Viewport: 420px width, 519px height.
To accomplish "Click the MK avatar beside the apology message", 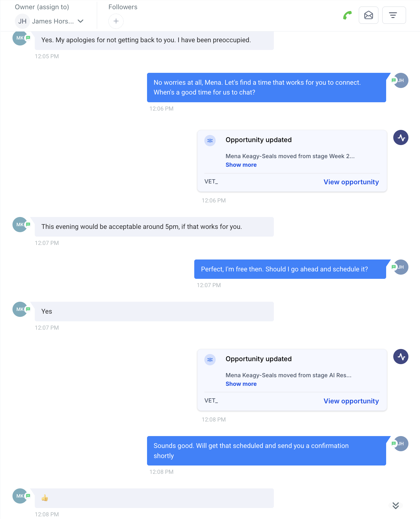I will (20, 38).
